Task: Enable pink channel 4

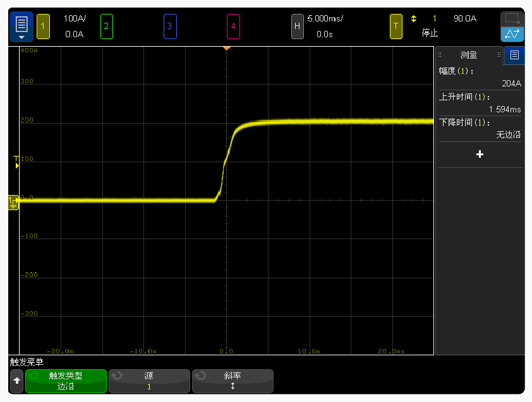Action: point(233,27)
